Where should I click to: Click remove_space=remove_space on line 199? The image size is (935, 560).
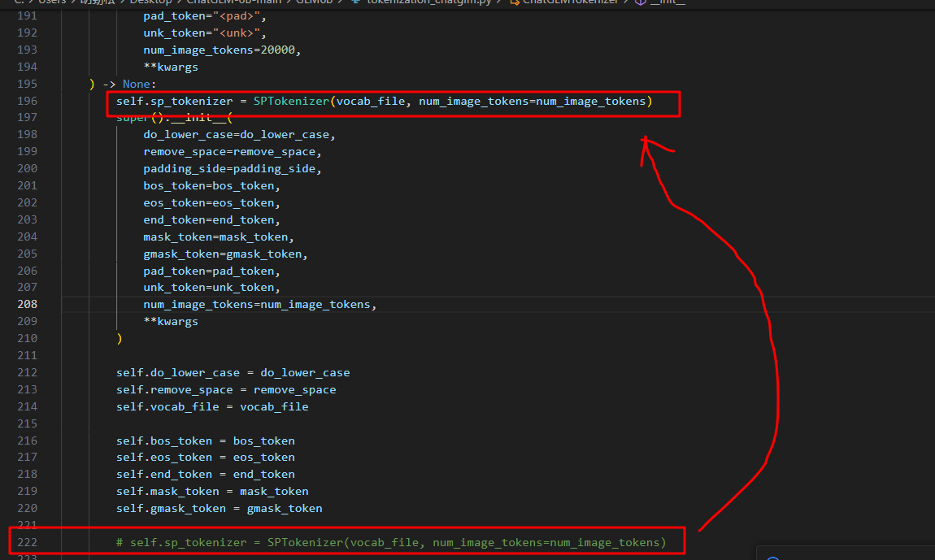point(229,151)
